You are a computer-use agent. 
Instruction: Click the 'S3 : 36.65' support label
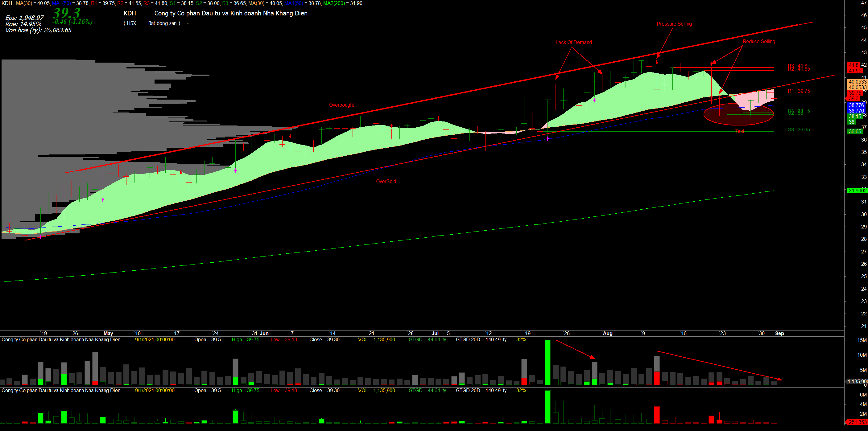799,129
